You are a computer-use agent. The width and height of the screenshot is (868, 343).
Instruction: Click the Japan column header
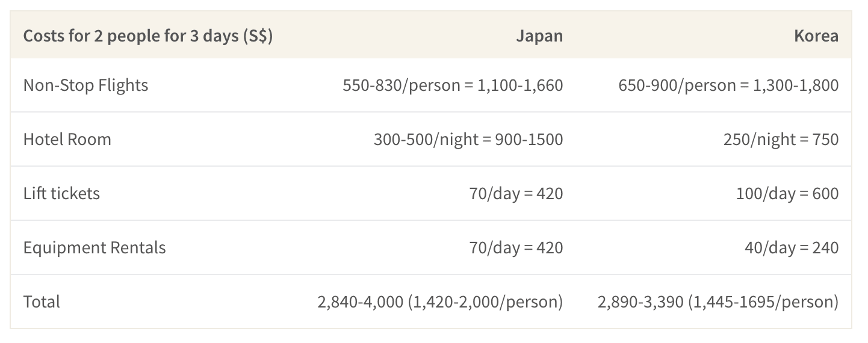point(539,36)
